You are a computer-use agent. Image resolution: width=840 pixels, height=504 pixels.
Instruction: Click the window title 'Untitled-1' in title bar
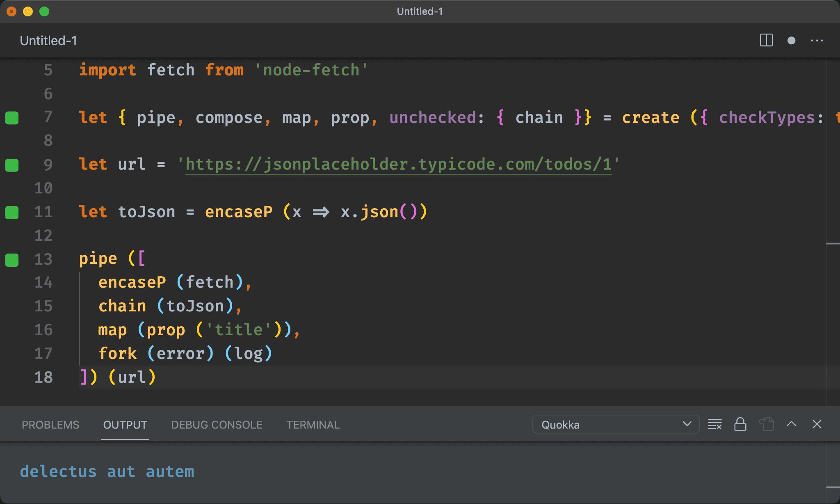click(x=420, y=11)
